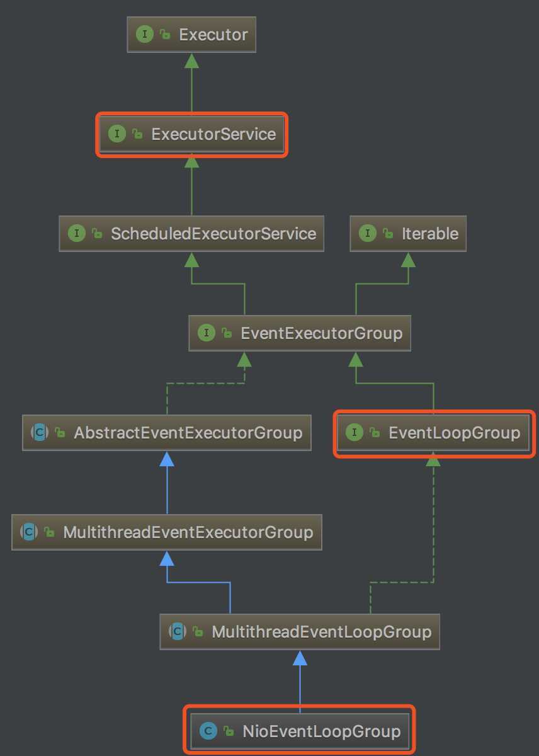The width and height of the screenshot is (539, 756).
Task: Click the public lock icon beside AbstractEventExecutorGroup
Action: coord(59,433)
